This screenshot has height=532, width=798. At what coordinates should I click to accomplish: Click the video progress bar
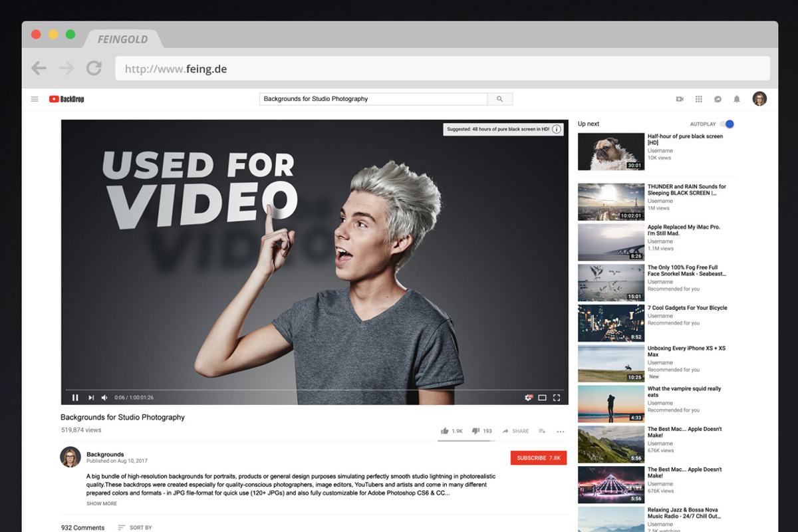pos(315,390)
